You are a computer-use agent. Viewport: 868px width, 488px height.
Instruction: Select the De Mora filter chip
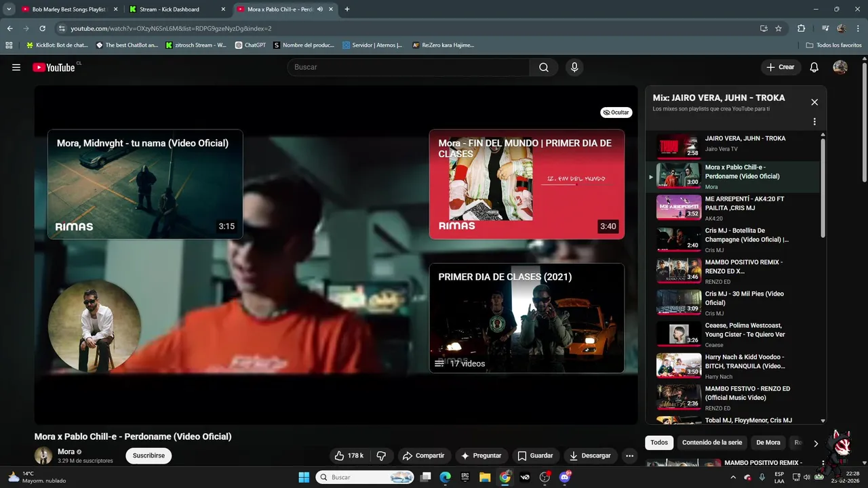pos(768,443)
